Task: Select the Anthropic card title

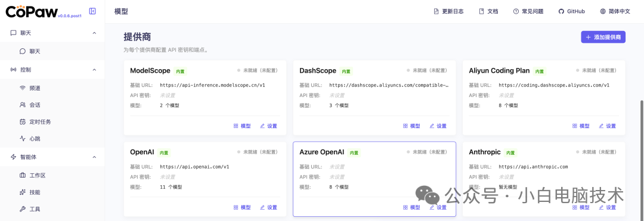Action: coord(485,152)
